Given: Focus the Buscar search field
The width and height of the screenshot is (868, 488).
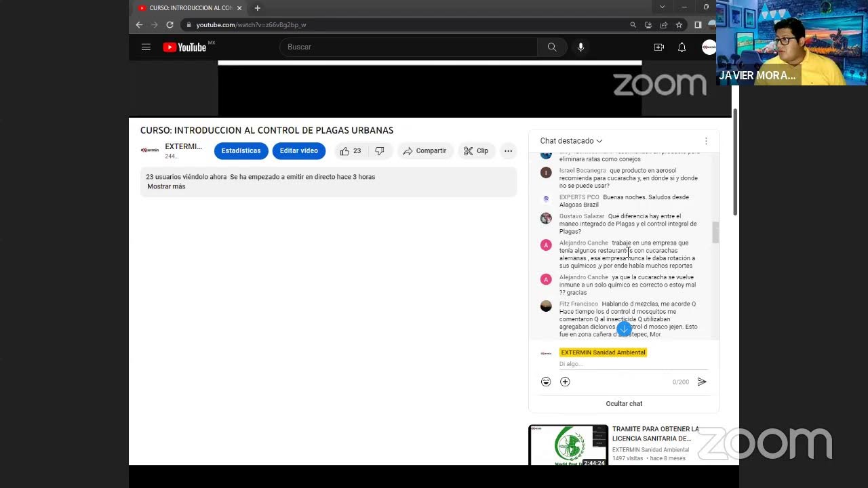Looking at the screenshot, I should point(408,47).
